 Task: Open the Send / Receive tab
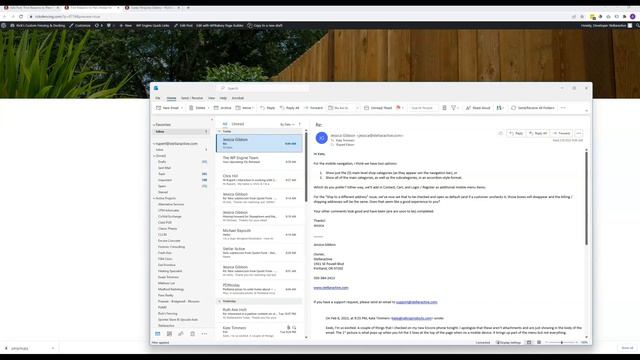pyautogui.click(x=192, y=98)
